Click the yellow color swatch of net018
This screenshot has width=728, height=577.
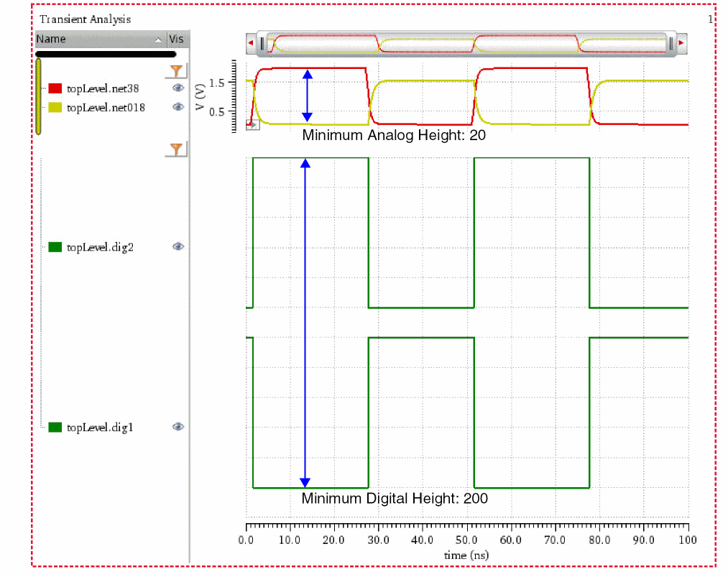point(55,108)
